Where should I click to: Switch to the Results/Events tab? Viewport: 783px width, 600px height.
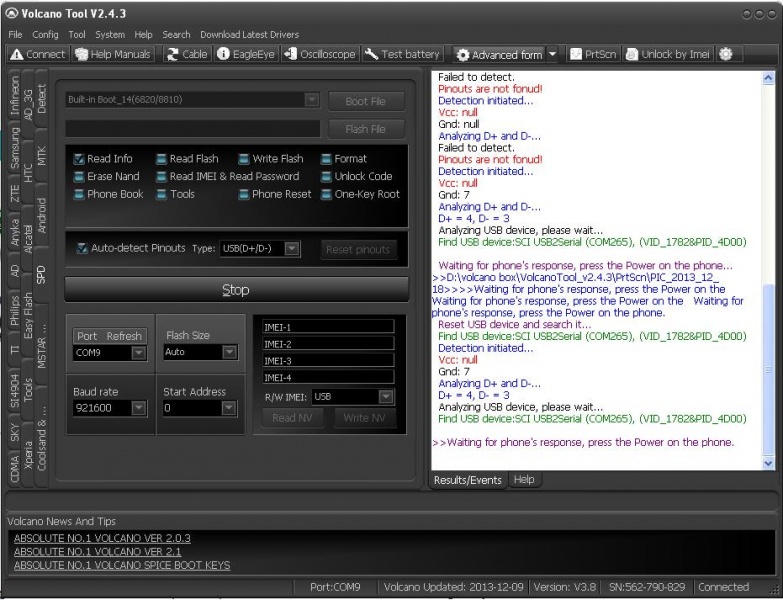click(467, 480)
